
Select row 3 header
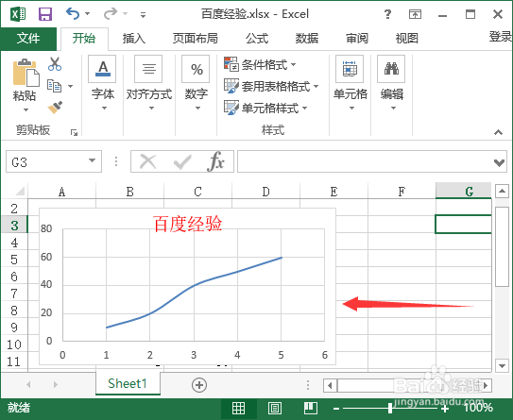coord(14,226)
